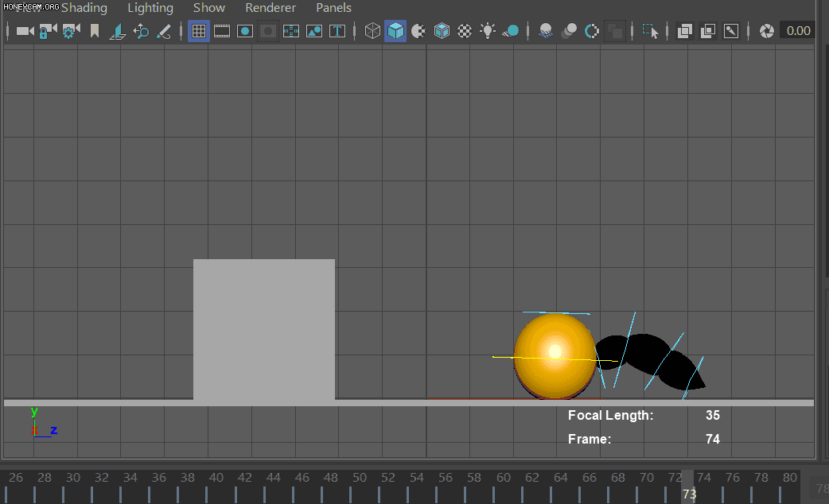The image size is (829, 504).
Task: Activate the Grease Pencil icon
Action: coord(164,31)
